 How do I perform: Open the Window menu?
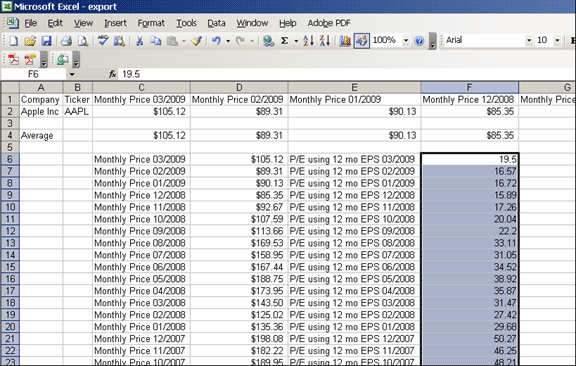(252, 23)
